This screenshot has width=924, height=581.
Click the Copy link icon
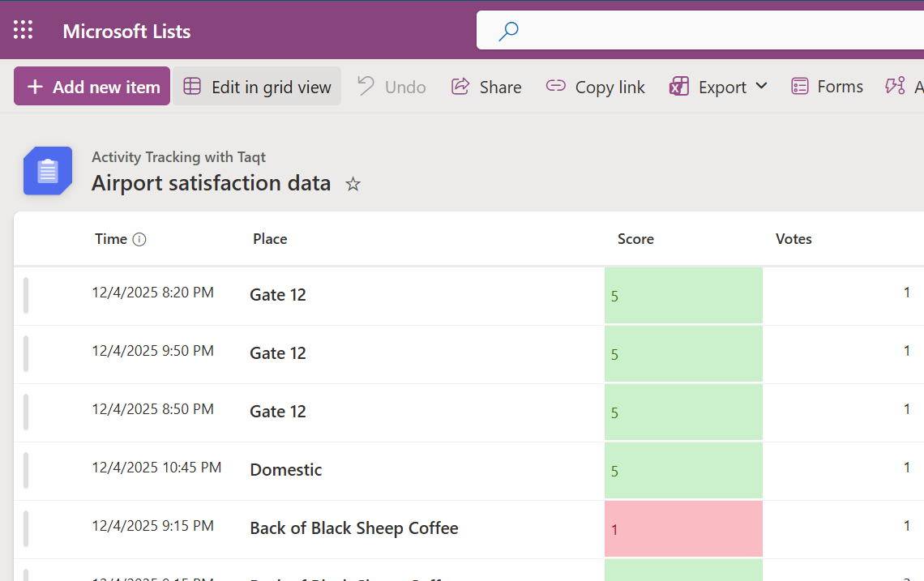click(555, 86)
